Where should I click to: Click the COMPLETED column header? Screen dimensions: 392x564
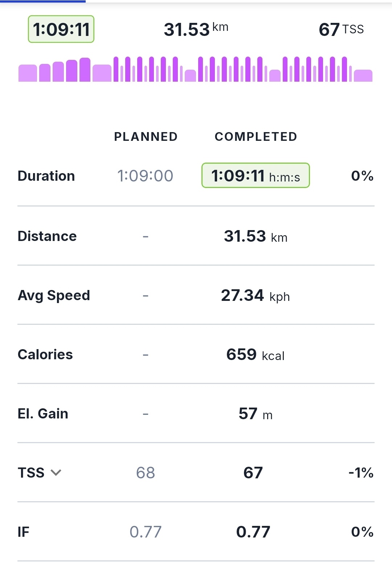[x=256, y=136]
